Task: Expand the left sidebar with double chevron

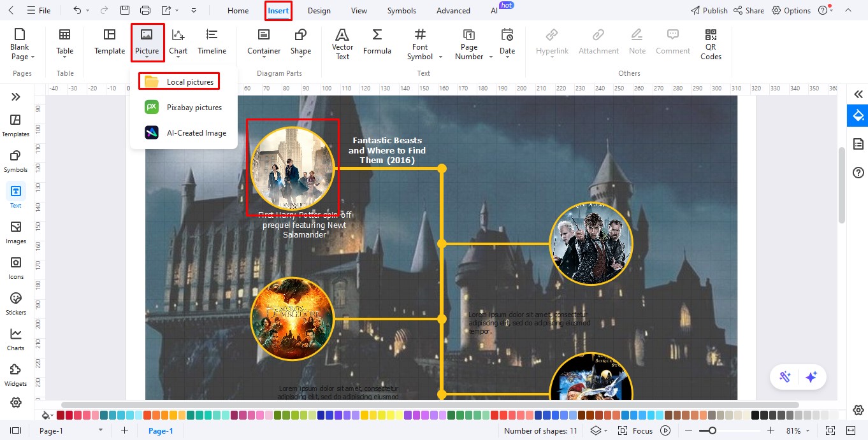Action: pos(16,97)
